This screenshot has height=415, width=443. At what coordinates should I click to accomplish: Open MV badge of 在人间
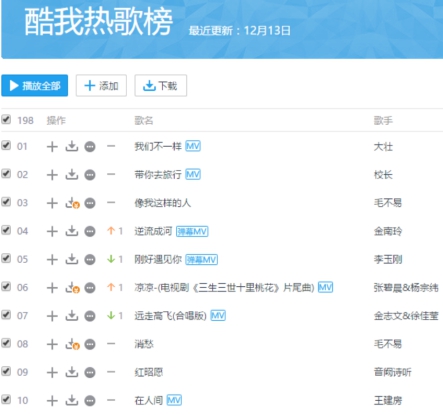pos(174,400)
